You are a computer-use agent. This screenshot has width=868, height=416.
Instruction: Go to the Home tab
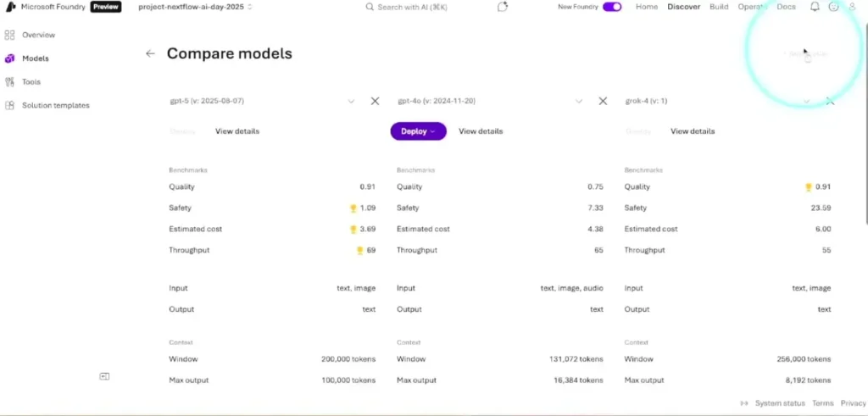tap(647, 7)
